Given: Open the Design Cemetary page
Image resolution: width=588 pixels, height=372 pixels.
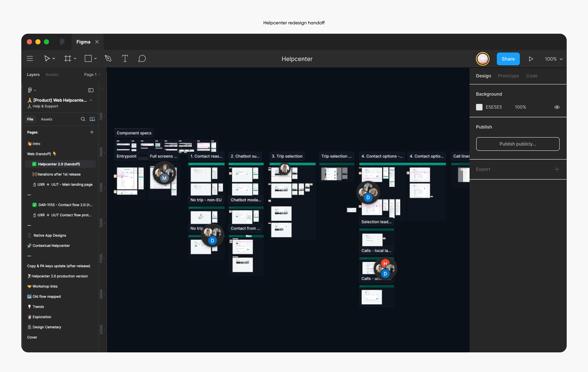Looking at the screenshot, I should 47,327.
